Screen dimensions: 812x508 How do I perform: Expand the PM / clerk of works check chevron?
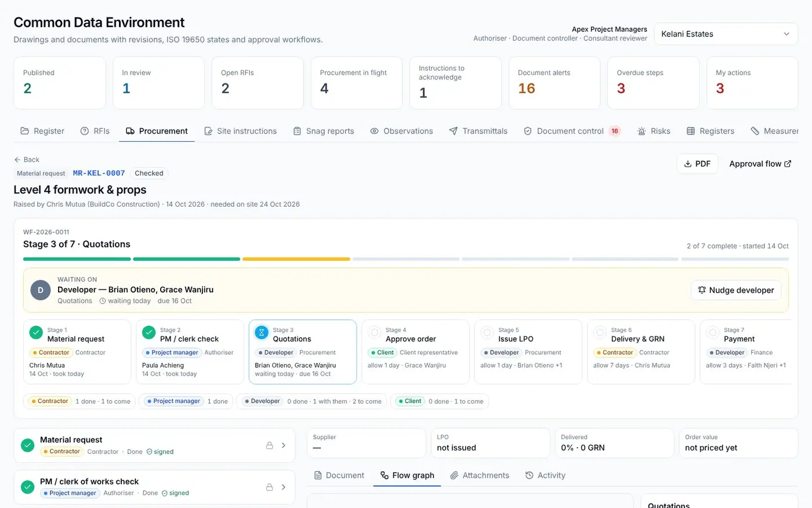[x=284, y=487]
